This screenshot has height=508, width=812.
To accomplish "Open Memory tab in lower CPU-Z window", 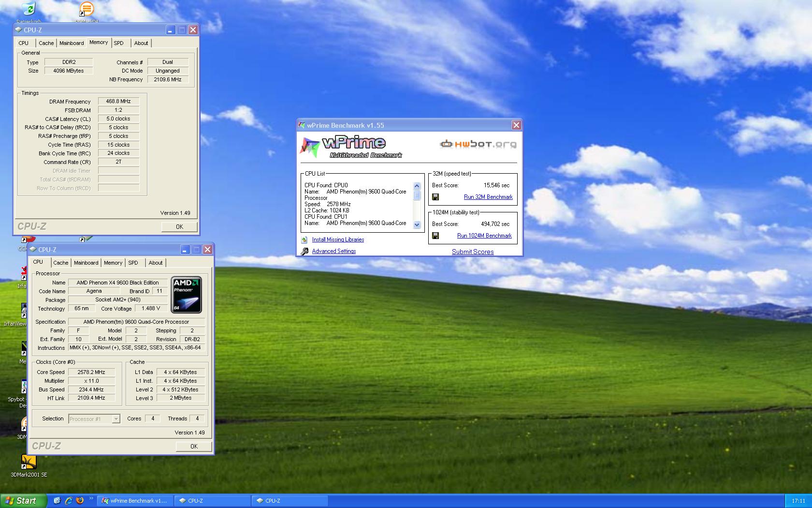I will 113,263.
